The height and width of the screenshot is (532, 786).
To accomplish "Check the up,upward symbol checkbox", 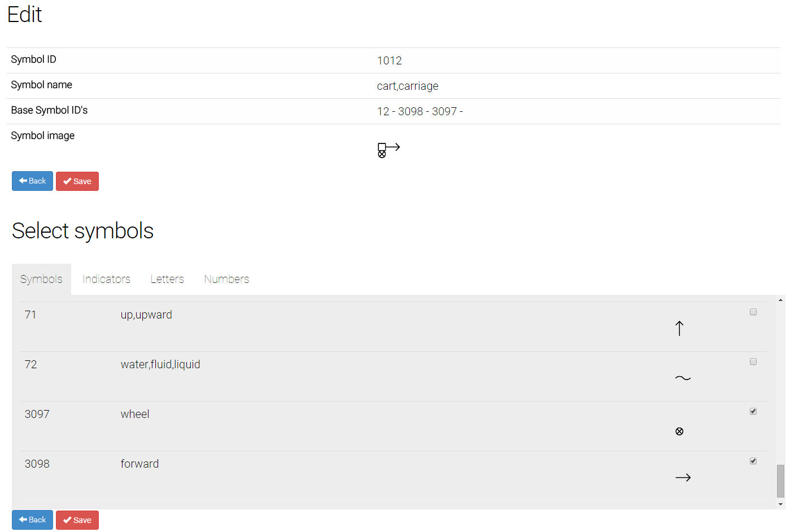I will (753, 312).
